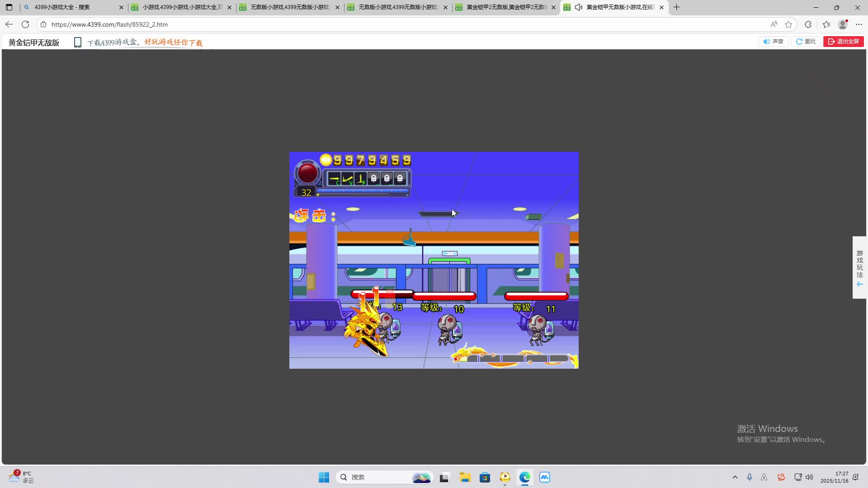
Task: Open Windows Start menu
Action: click(x=324, y=477)
